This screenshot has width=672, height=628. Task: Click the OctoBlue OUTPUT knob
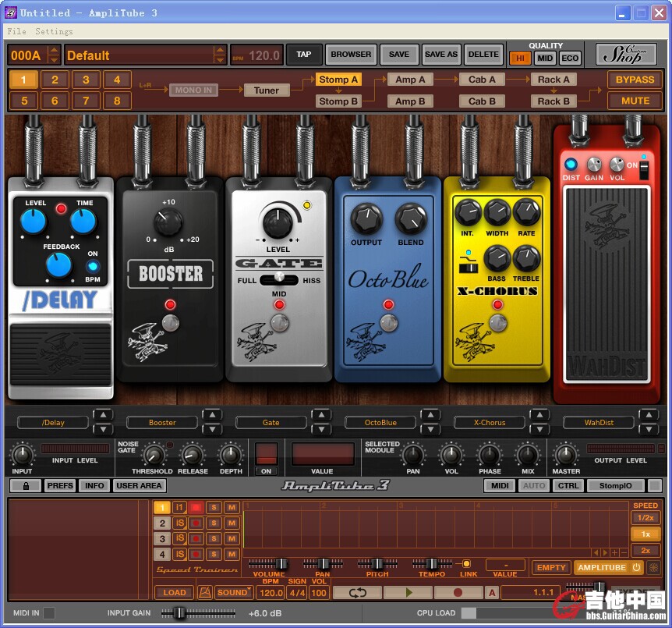tap(366, 218)
